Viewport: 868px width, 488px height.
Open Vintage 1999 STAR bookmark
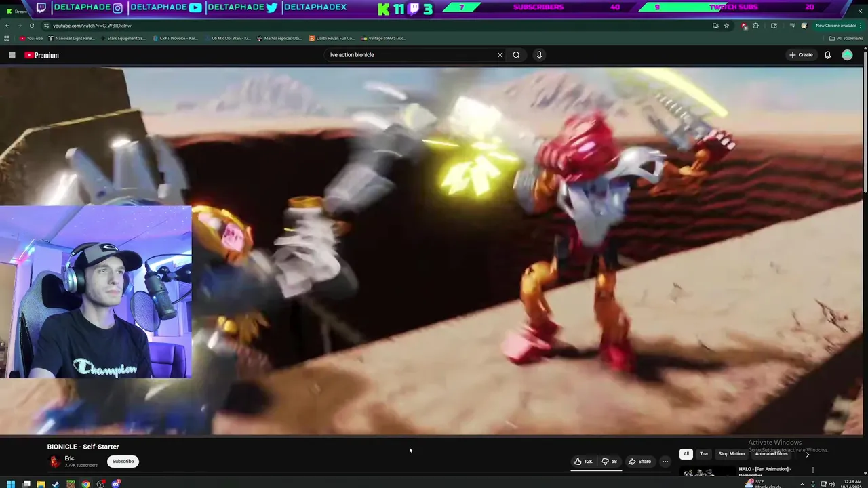384,38
